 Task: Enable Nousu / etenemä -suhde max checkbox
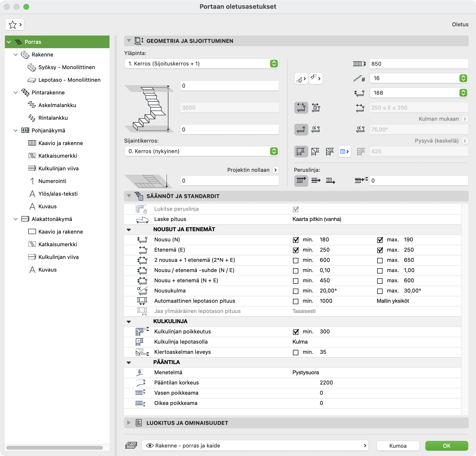click(x=380, y=271)
